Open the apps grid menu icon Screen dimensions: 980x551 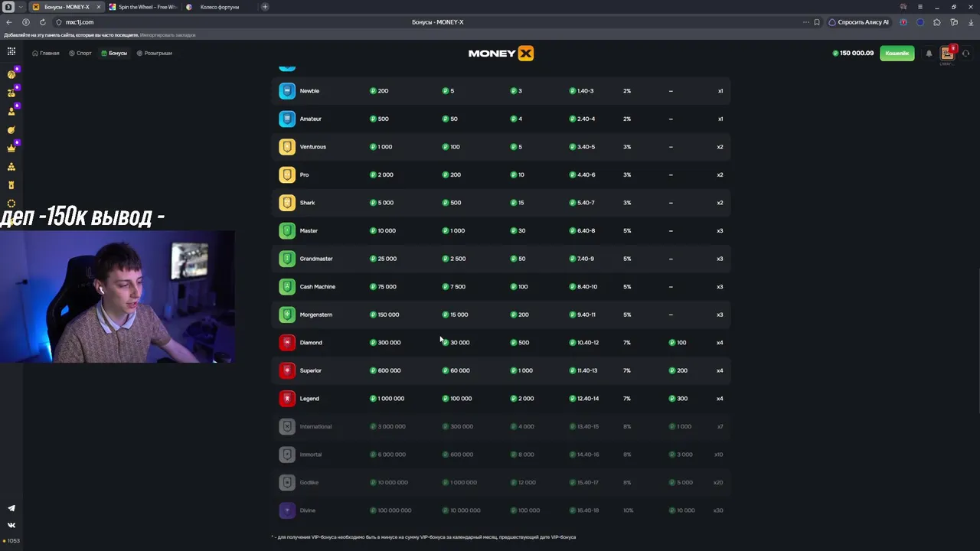click(x=11, y=51)
